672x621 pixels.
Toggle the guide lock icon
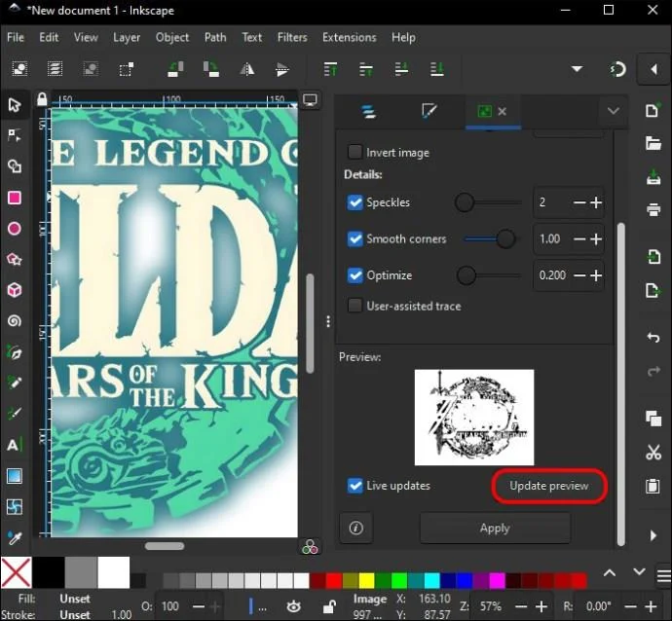[x=42, y=99]
